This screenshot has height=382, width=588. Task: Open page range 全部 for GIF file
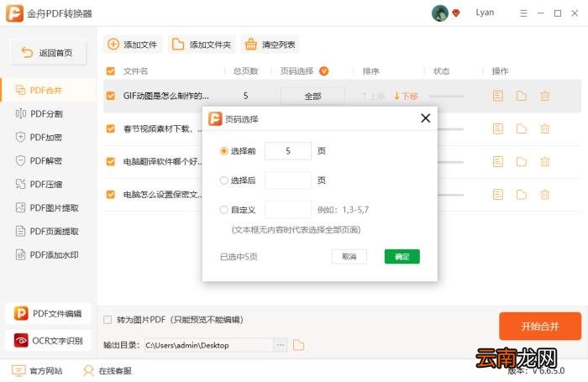click(312, 97)
